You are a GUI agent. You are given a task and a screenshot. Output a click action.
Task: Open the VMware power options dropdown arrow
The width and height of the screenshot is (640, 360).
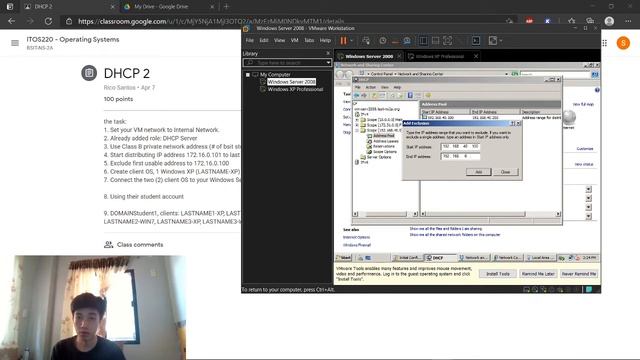(x=351, y=40)
